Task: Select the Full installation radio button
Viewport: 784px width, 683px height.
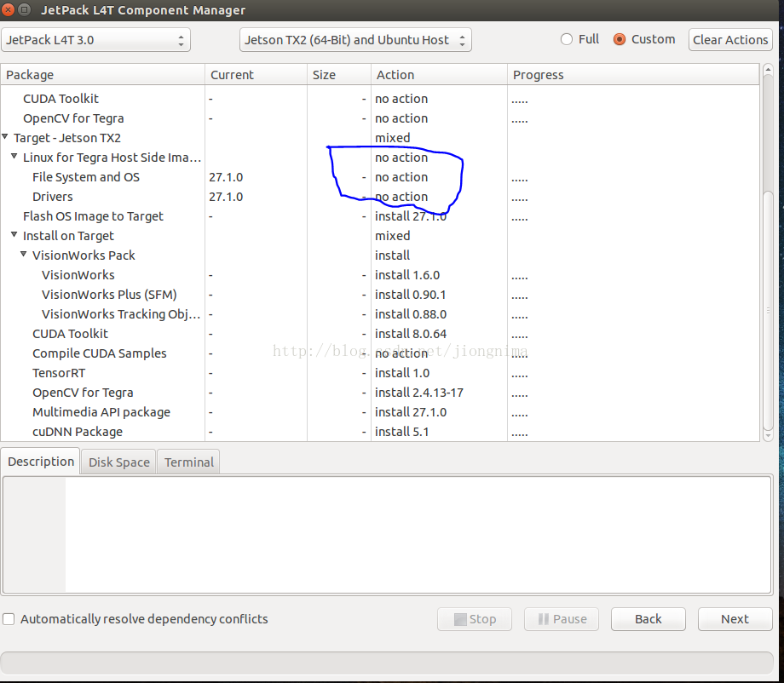Action: (567, 39)
